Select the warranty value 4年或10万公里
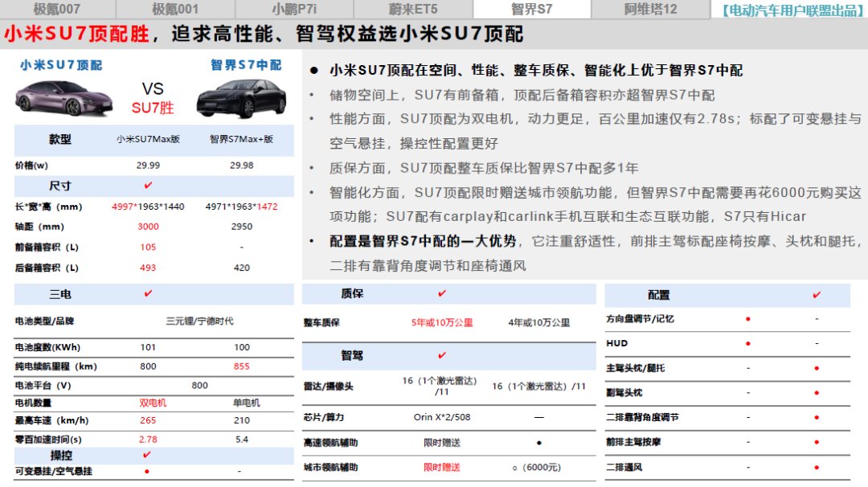868x487 pixels. 538,322
